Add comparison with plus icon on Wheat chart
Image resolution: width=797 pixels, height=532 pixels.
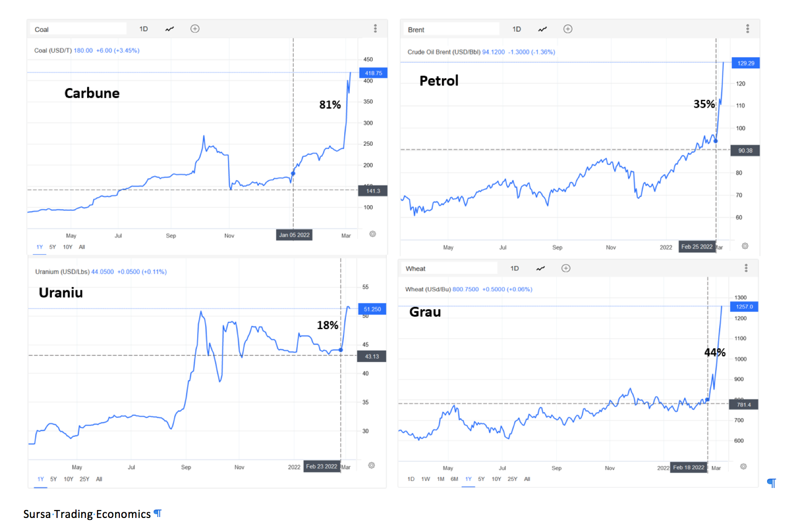[566, 268]
